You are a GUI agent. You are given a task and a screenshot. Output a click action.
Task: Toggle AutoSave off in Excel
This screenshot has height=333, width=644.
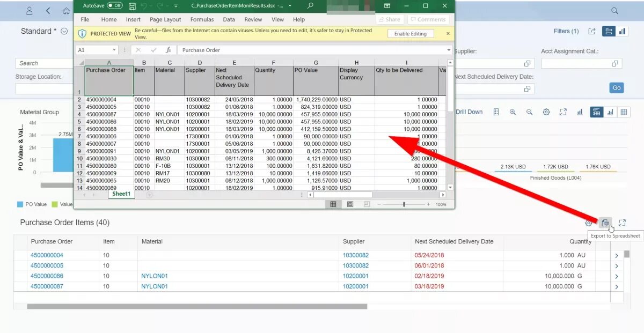point(116,5)
